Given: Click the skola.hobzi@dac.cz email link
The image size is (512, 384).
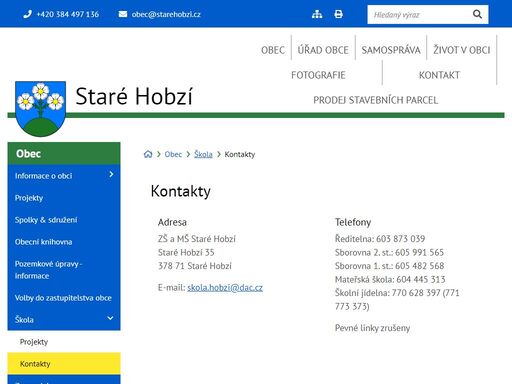Looking at the screenshot, I should (x=225, y=287).
